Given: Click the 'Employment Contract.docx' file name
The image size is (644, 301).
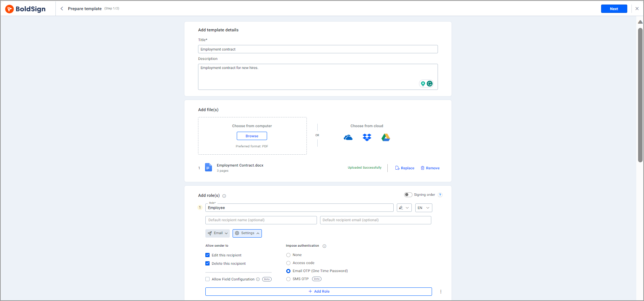Looking at the screenshot, I should [x=240, y=165].
